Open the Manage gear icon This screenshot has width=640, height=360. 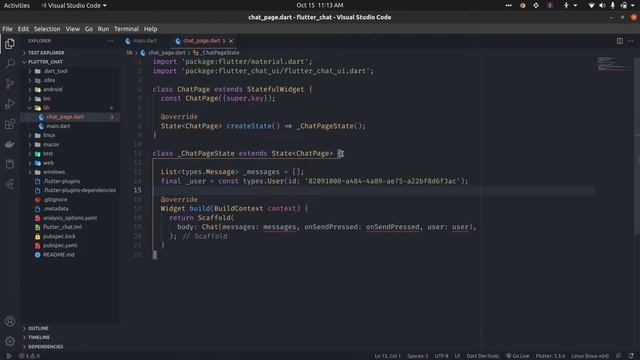(10, 341)
